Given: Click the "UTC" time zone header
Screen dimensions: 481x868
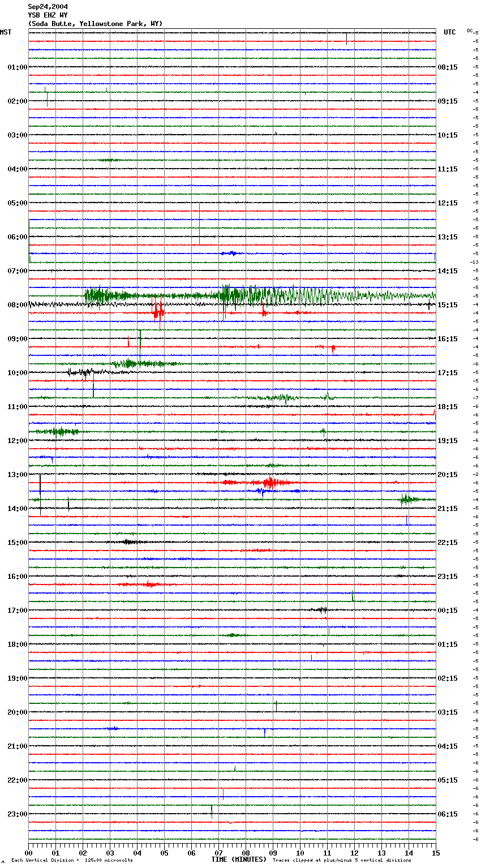Looking at the screenshot, I should pyautogui.click(x=450, y=32).
